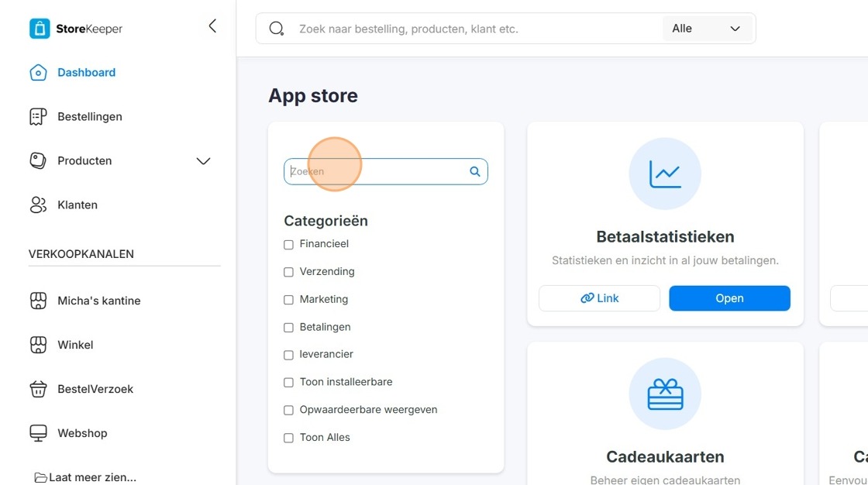
Task: Collapse the sidebar with the arrow
Action: point(212,26)
